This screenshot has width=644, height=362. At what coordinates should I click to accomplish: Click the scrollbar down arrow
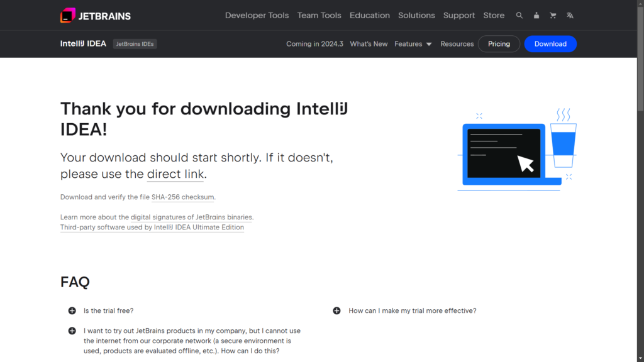[x=640, y=359]
